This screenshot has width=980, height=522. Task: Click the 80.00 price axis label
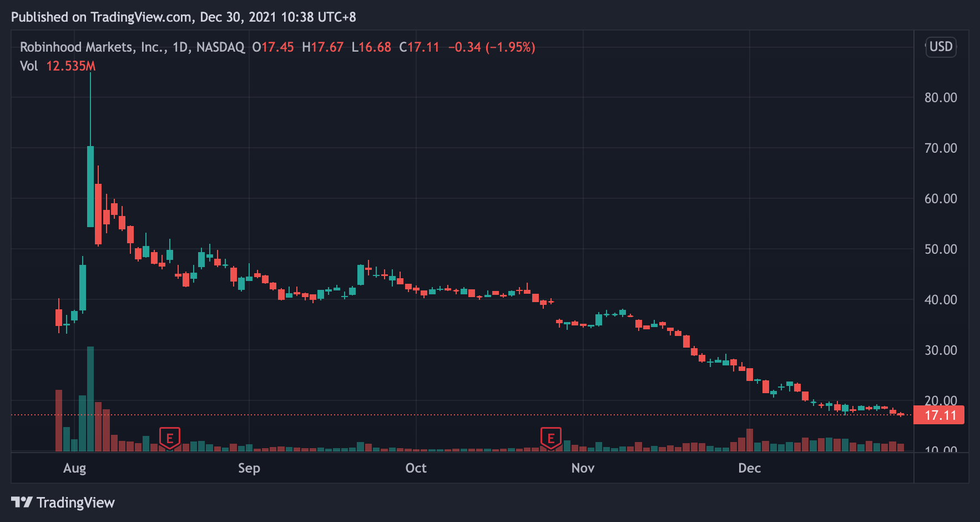941,98
